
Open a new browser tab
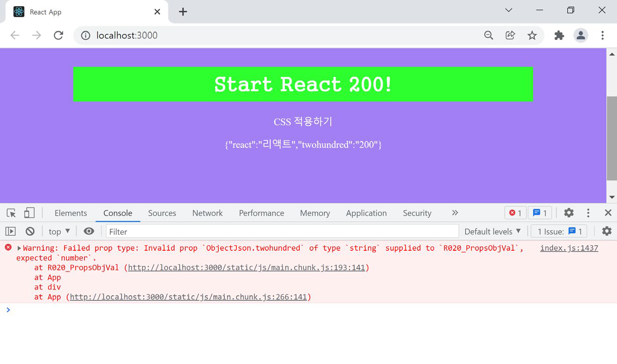[x=183, y=12]
